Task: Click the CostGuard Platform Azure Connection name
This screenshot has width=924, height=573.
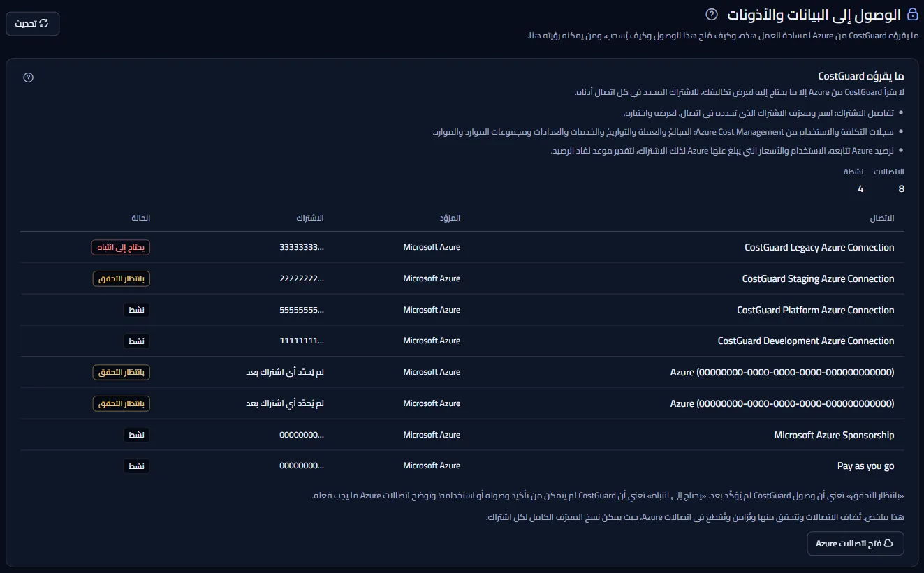Action: coord(816,310)
